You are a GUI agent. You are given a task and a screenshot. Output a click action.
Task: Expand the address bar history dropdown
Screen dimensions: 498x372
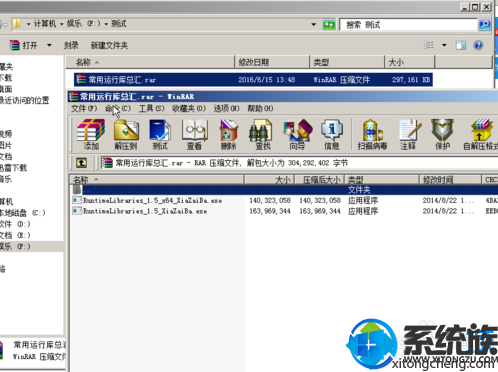click(x=314, y=25)
